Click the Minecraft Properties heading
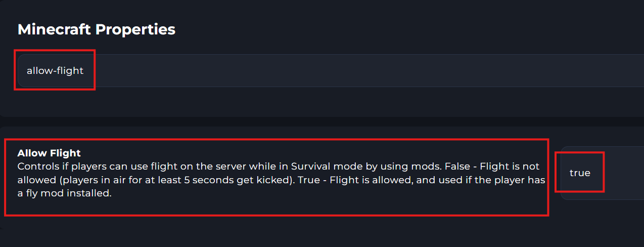The width and height of the screenshot is (644, 247). (97, 29)
